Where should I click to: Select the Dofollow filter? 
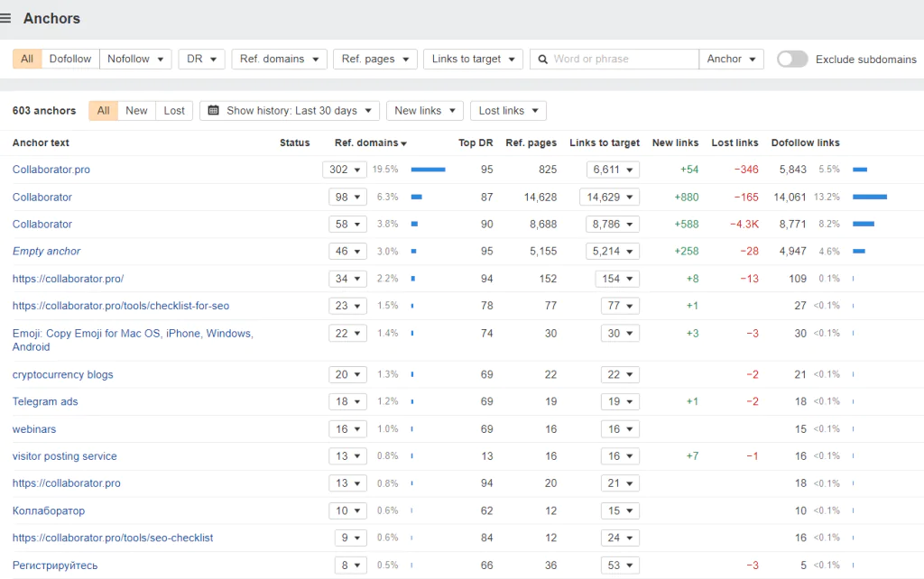point(70,60)
